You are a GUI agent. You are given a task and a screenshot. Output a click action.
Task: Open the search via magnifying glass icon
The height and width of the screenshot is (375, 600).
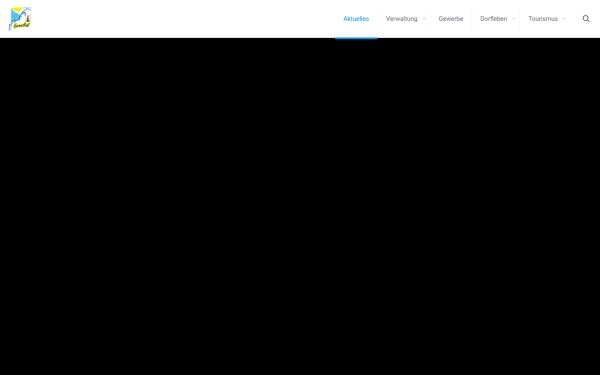[x=586, y=19]
